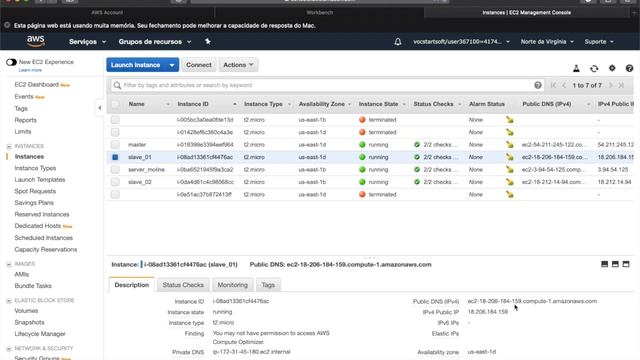This screenshot has height=360, width=640.
Task: Check the i-005bc3a0ea0fde13d instance row
Action: pyautogui.click(x=115, y=120)
